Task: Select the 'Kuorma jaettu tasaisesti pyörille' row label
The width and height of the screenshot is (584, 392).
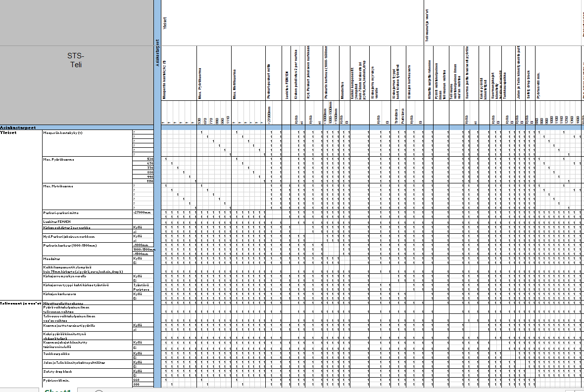Action: click(69, 326)
